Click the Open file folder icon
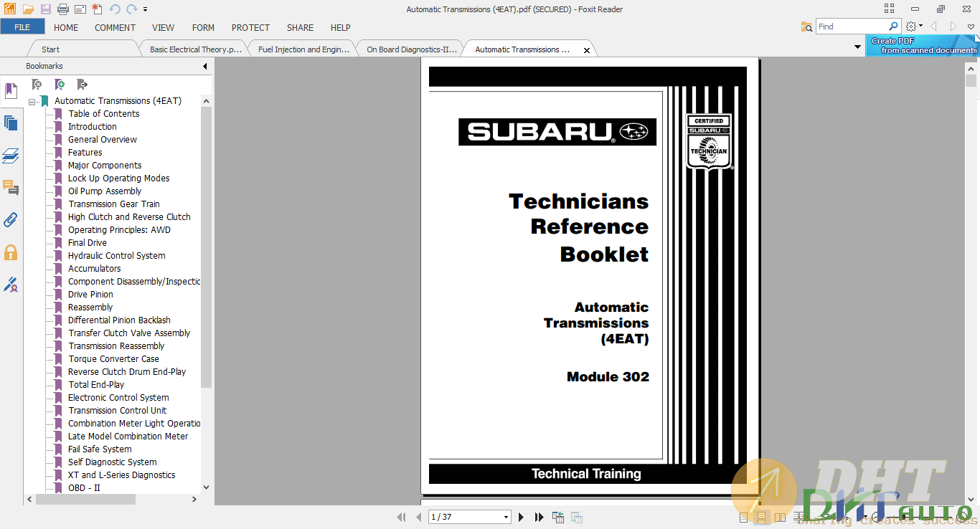This screenshot has height=529, width=980. [x=28, y=9]
